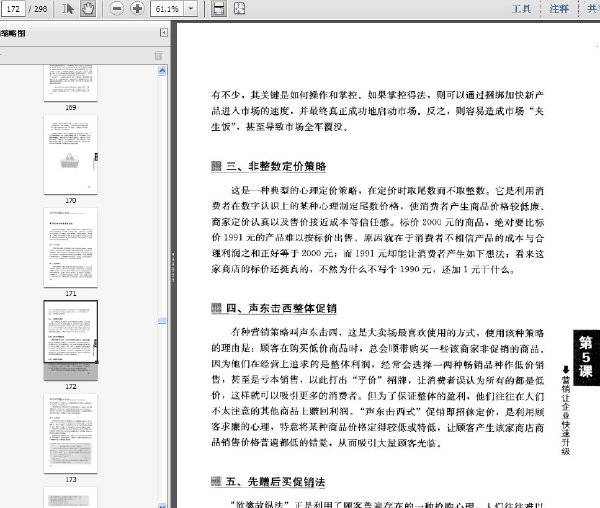
Task: Edit the 61.1% zoom field
Action: coord(168,8)
